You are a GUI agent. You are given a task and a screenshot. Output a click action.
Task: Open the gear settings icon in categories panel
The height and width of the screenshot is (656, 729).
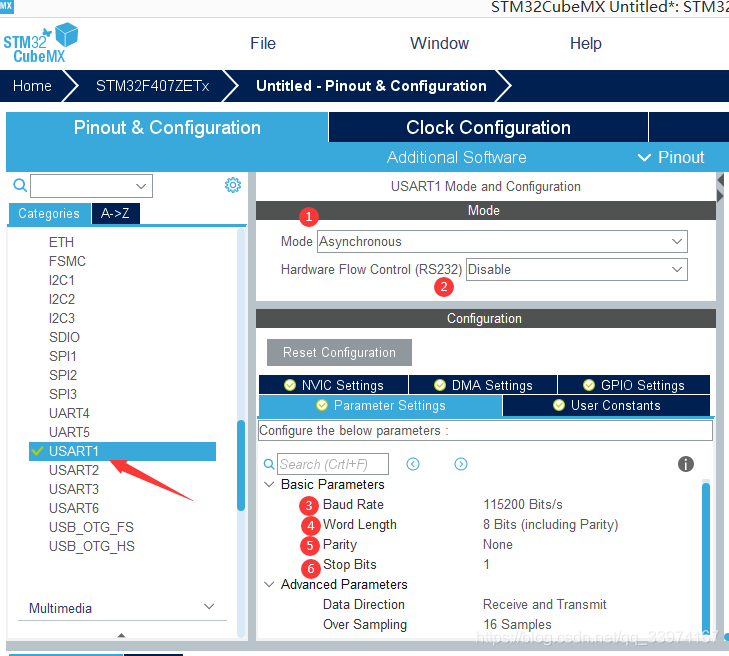(233, 185)
